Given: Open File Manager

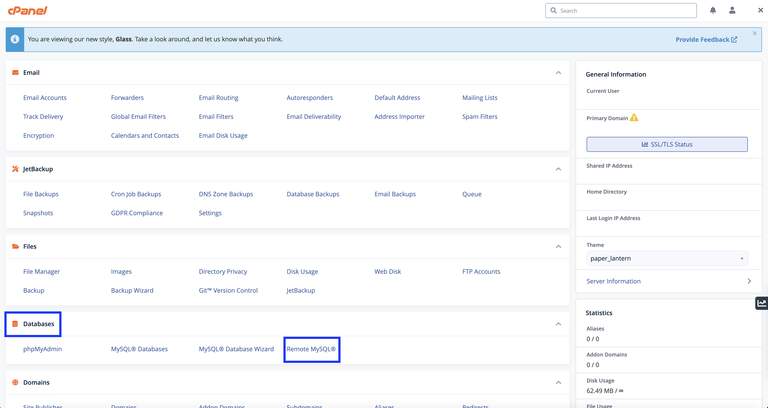Looking at the screenshot, I should pos(41,272).
